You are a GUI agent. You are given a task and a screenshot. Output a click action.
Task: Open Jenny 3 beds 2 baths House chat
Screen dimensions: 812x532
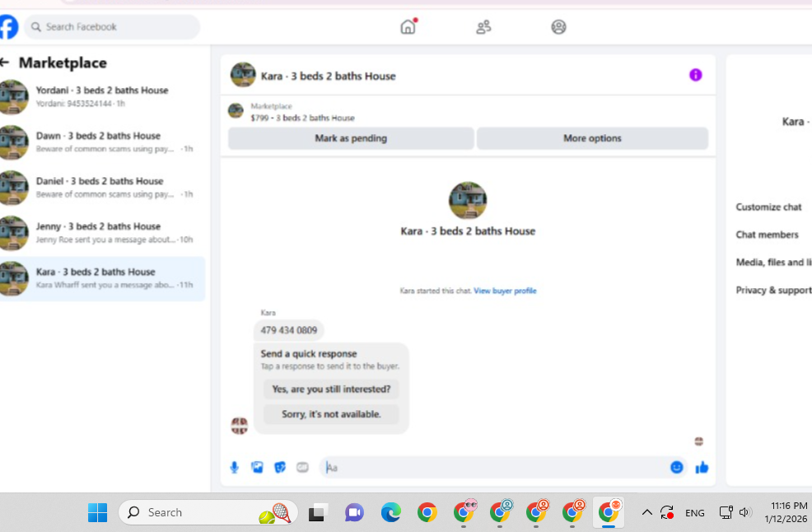click(x=103, y=233)
